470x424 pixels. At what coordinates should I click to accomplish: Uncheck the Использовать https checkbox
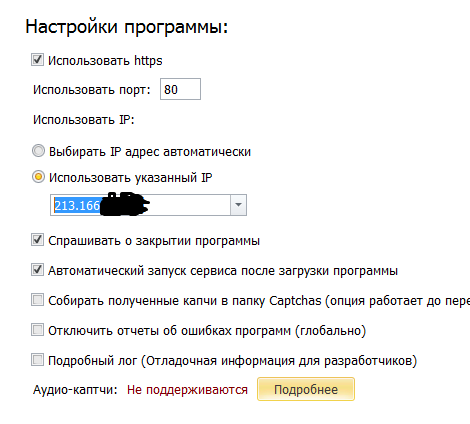(37, 60)
